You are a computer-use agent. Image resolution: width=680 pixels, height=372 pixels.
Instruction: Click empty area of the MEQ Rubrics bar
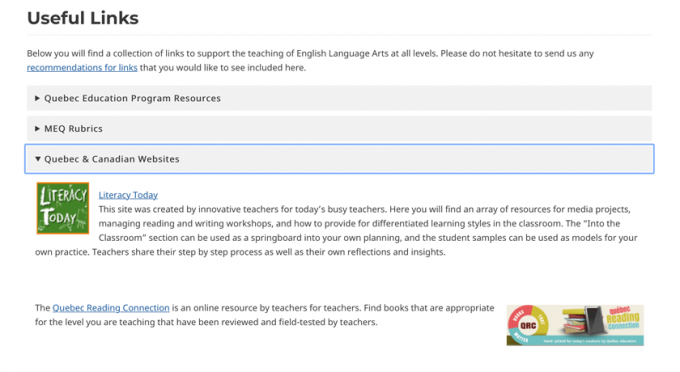coord(377,128)
